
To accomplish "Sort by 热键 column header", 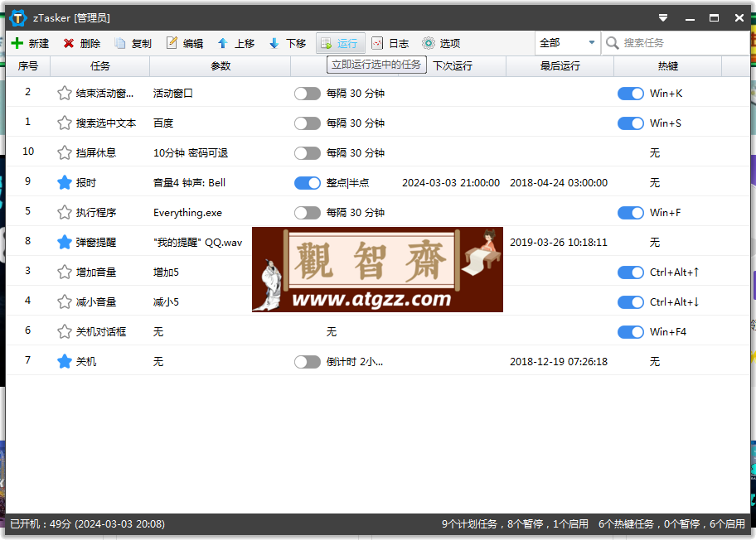I will pos(668,66).
